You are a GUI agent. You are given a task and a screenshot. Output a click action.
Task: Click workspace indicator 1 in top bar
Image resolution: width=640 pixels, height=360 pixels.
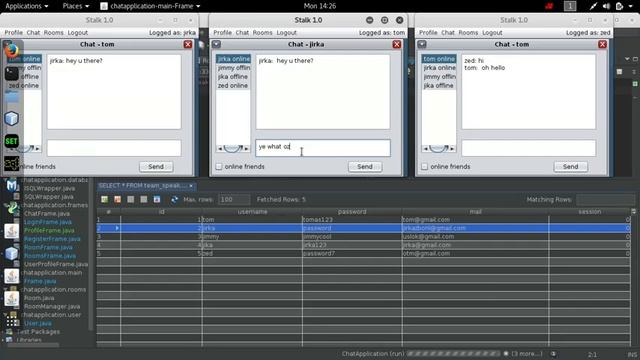tap(570, 6)
